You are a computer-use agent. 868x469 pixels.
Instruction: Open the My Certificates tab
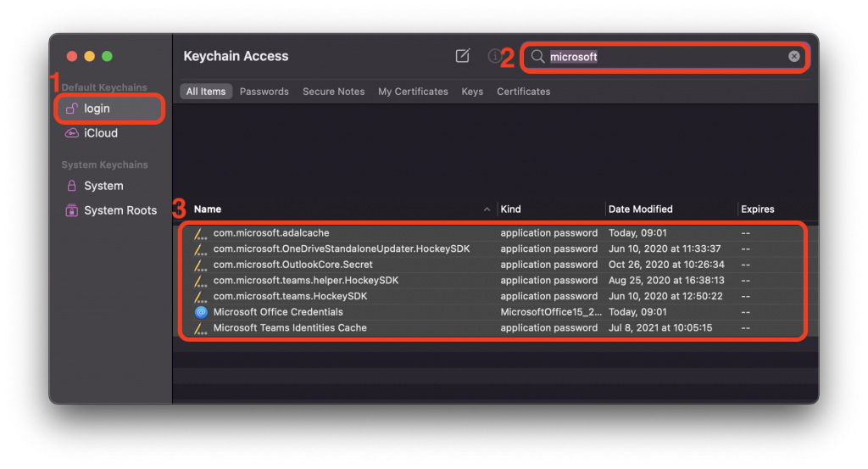point(413,92)
